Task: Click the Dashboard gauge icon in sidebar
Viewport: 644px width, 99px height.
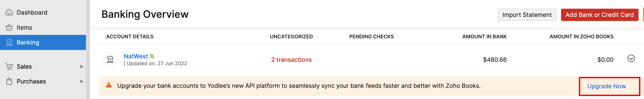Action: [x=9, y=13]
